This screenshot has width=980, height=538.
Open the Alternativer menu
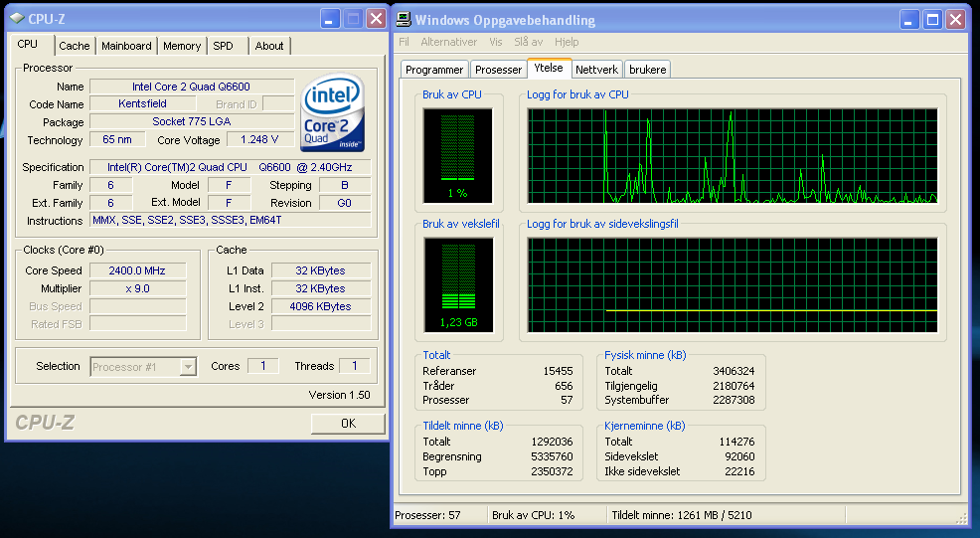(448, 42)
